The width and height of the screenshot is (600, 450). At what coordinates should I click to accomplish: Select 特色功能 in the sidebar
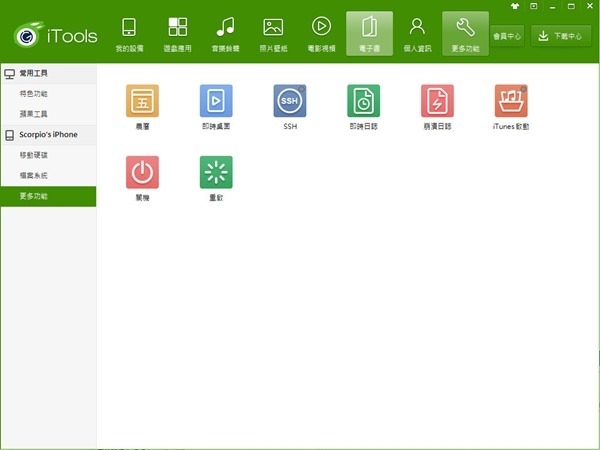(x=33, y=93)
